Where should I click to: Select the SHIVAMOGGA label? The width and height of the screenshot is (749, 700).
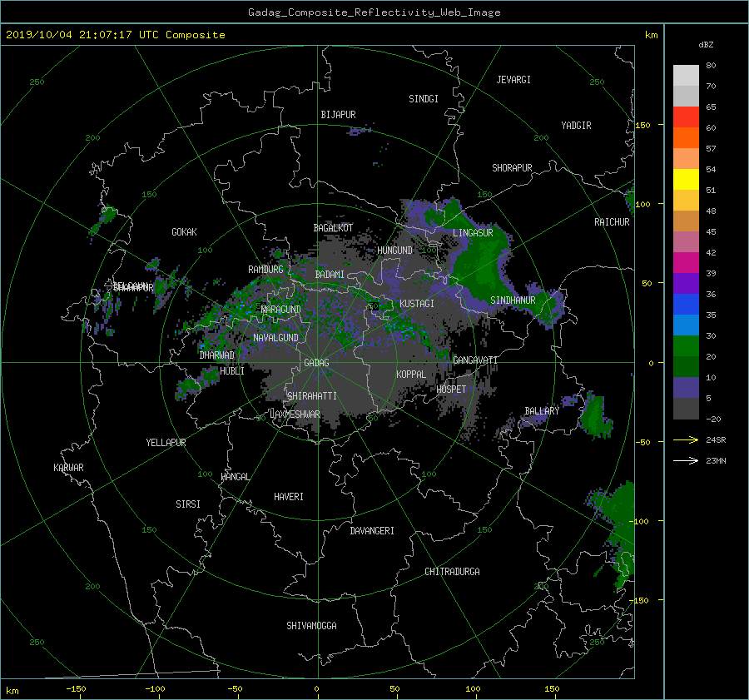(311, 626)
